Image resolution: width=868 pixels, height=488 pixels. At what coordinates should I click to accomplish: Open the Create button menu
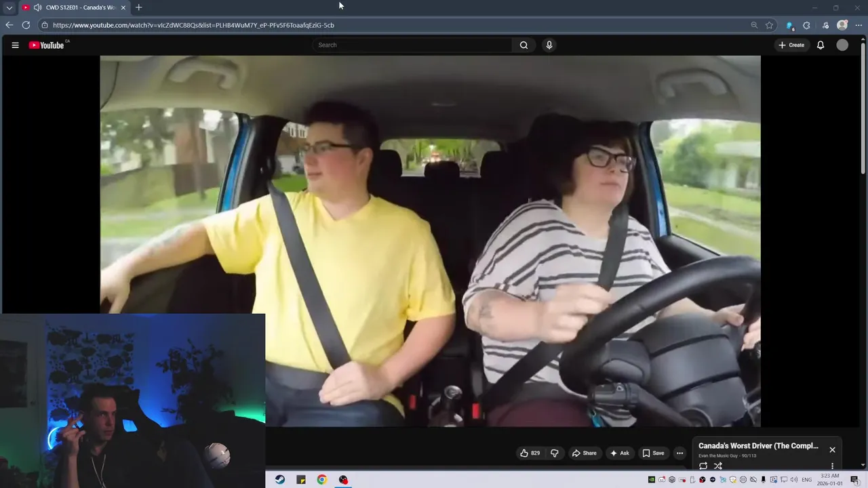click(x=791, y=45)
